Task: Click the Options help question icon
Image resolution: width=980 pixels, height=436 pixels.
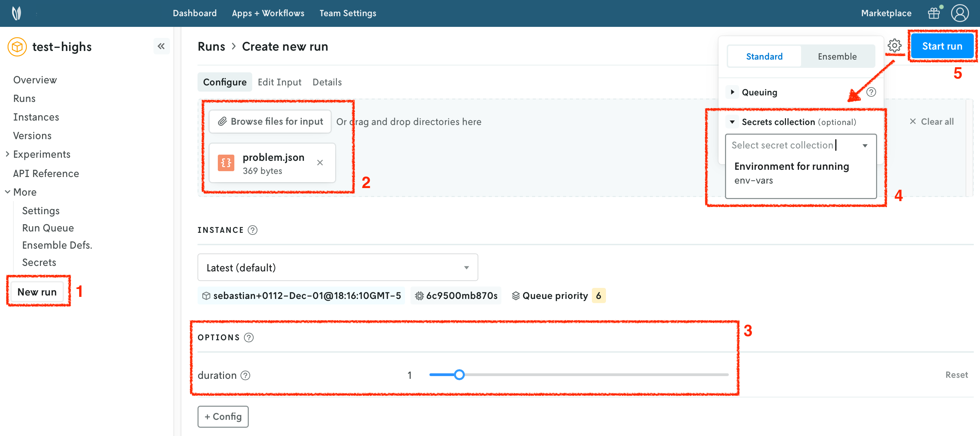Action: [x=249, y=338]
